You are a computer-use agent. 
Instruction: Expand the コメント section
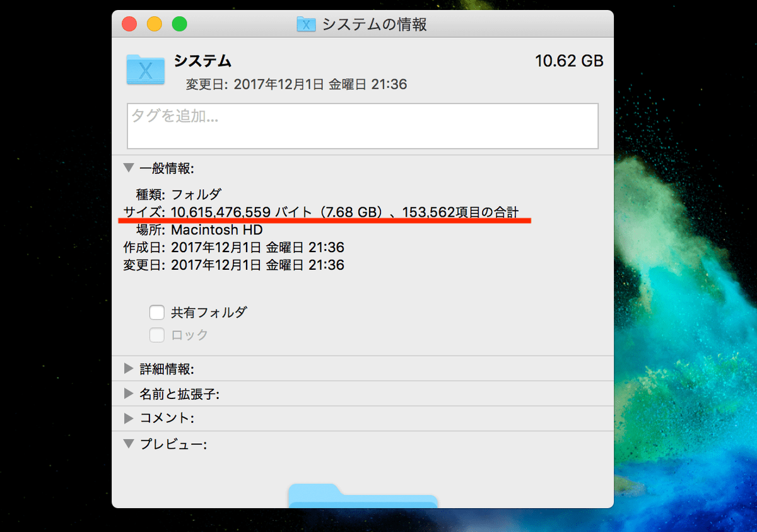point(129,419)
